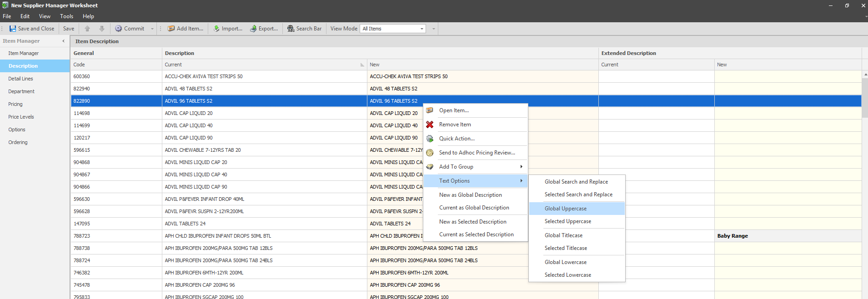Select code cell 788738
Screen dimensions: 868x299
116,248
